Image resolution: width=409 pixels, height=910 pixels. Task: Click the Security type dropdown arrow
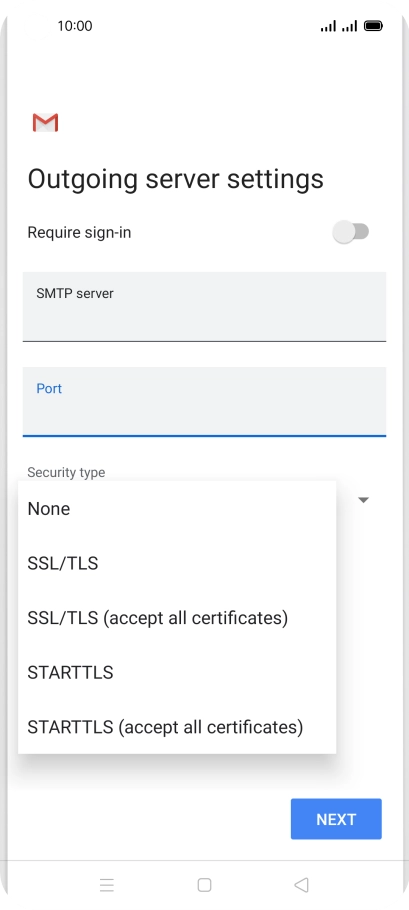[x=364, y=500]
